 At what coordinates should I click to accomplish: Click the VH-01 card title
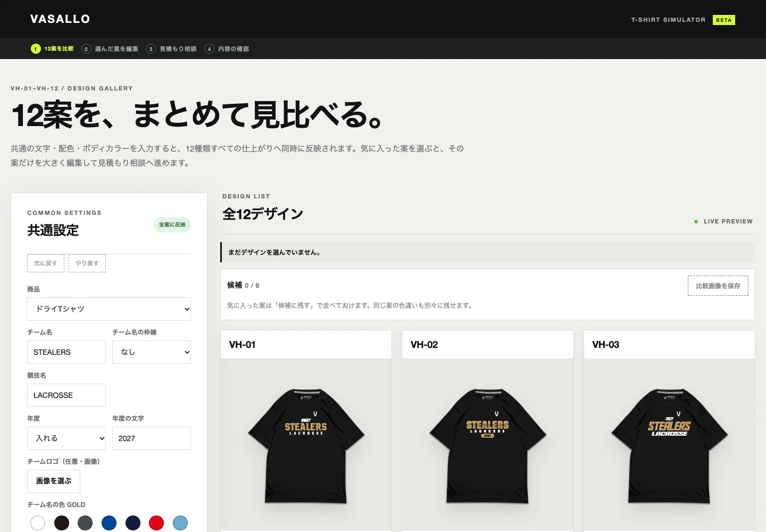[242, 345]
